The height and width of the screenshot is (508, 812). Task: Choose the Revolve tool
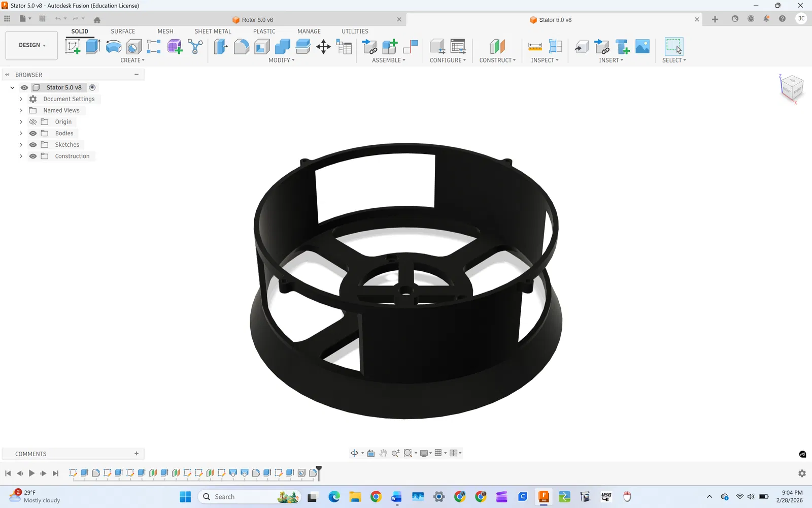point(114,47)
